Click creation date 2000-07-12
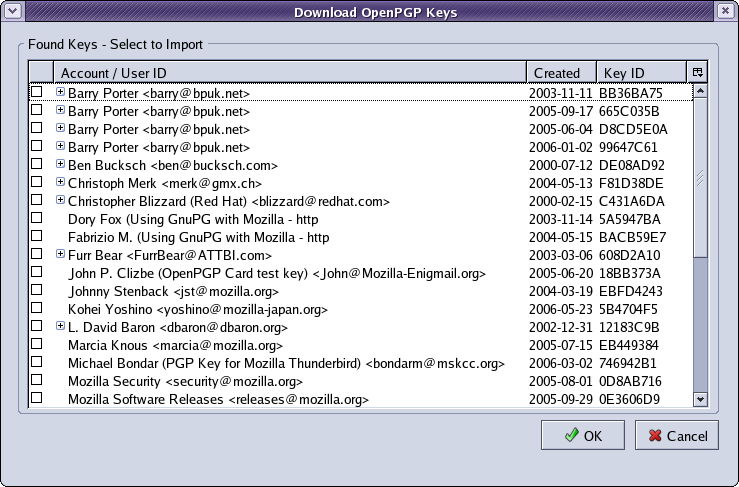This screenshot has width=739, height=487. pos(560,165)
